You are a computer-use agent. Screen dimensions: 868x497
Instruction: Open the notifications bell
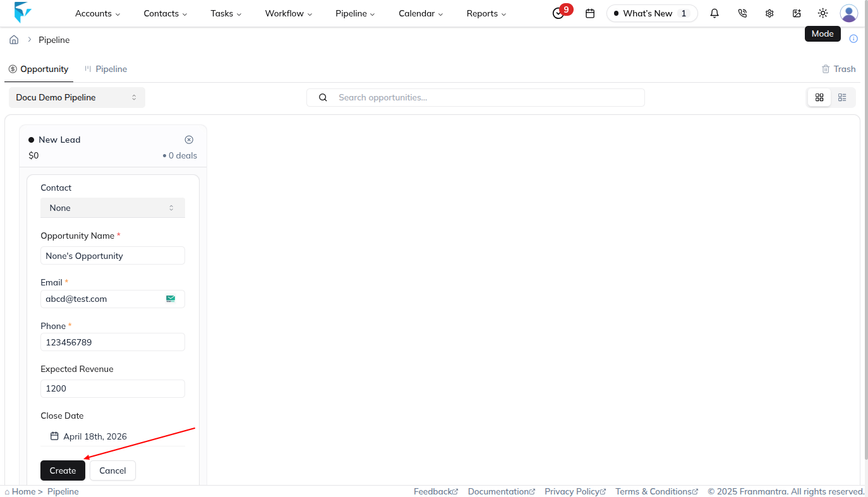click(714, 13)
